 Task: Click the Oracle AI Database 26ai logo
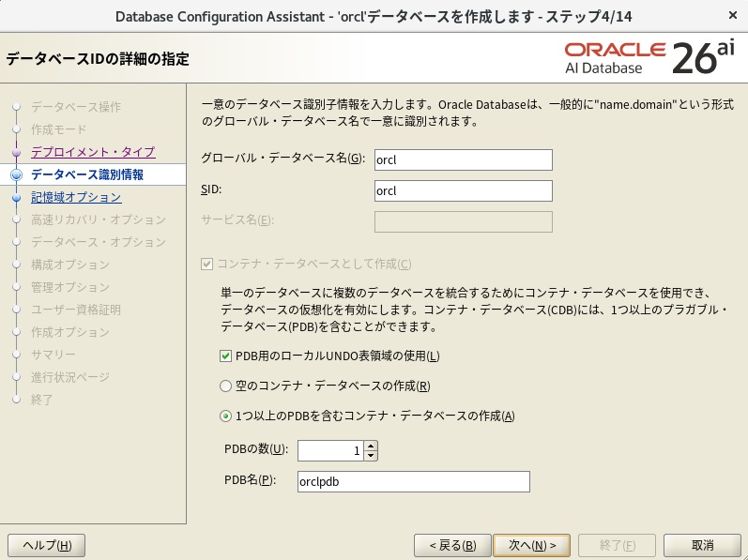click(649, 58)
